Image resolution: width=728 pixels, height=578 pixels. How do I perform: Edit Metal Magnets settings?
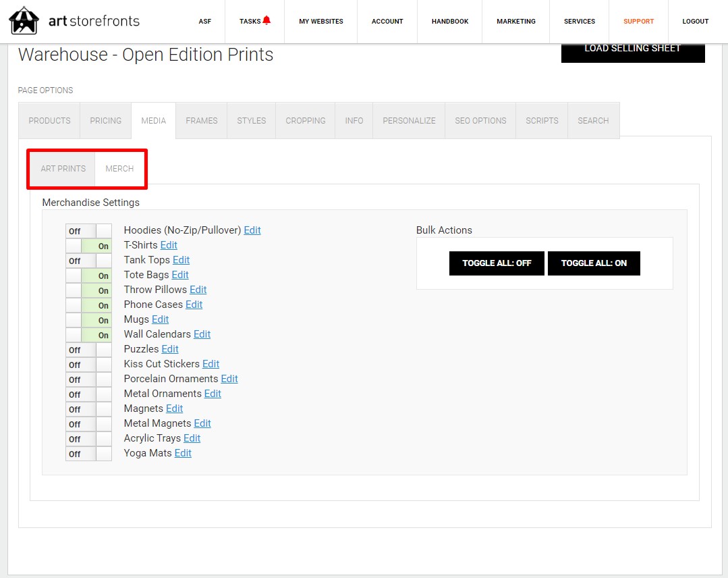(x=202, y=424)
